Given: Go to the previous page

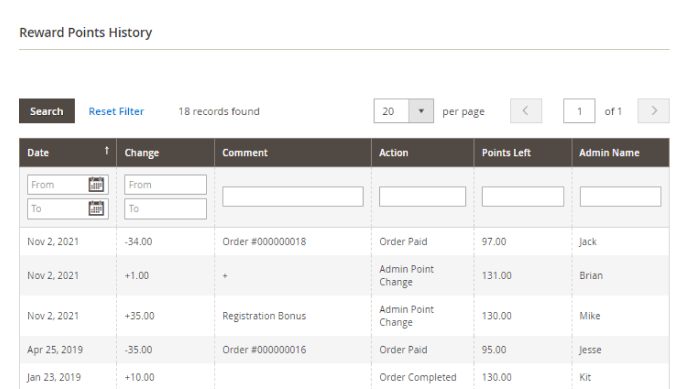Looking at the screenshot, I should click(526, 111).
